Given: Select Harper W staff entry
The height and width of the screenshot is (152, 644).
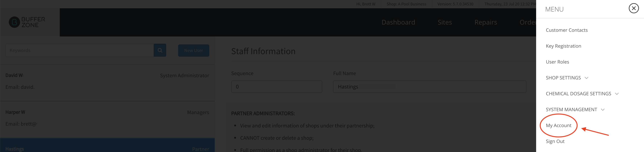Looking at the screenshot, I should (x=107, y=119).
